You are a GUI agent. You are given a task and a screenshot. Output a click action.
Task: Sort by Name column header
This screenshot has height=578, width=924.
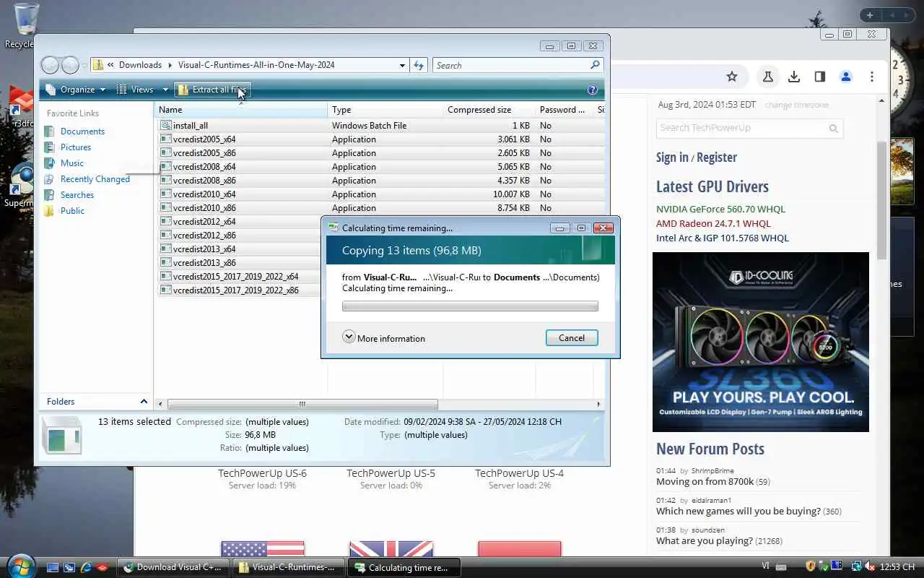[x=241, y=110]
